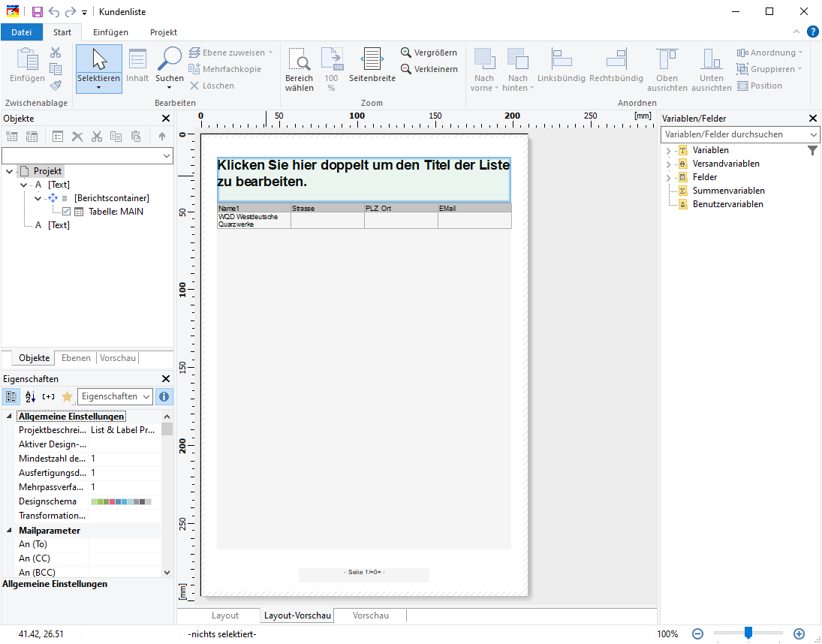Click the Save icon in the title bar
822x644 pixels.
38,11
